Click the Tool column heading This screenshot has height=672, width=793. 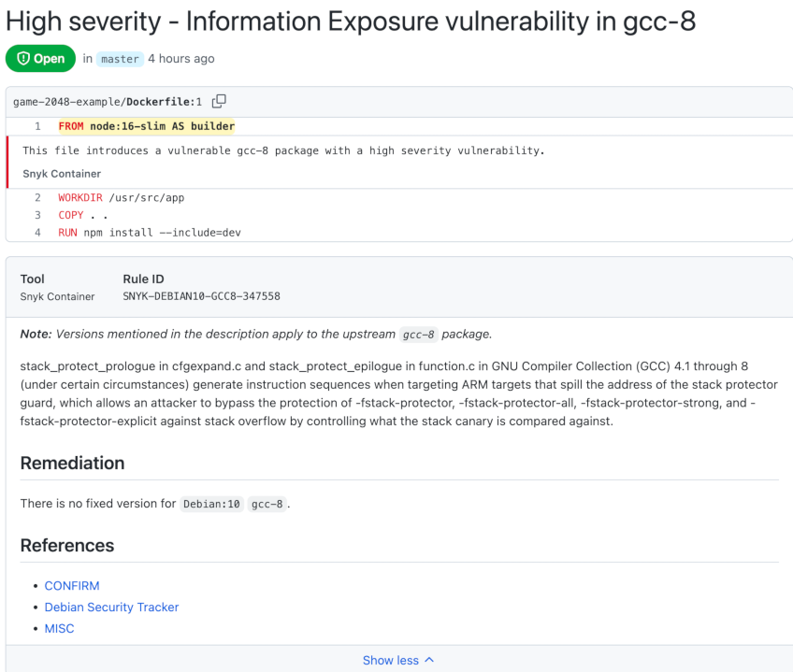tap(33, 279)
